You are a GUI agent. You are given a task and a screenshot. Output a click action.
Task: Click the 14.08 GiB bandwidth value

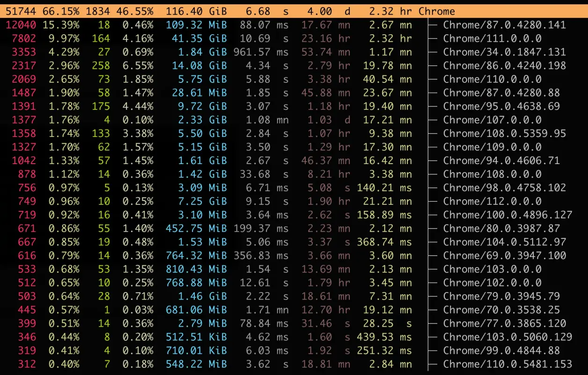pos(200,66)
